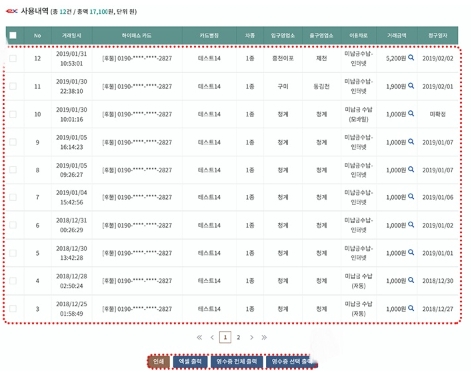Check the box for row 12

13,58
